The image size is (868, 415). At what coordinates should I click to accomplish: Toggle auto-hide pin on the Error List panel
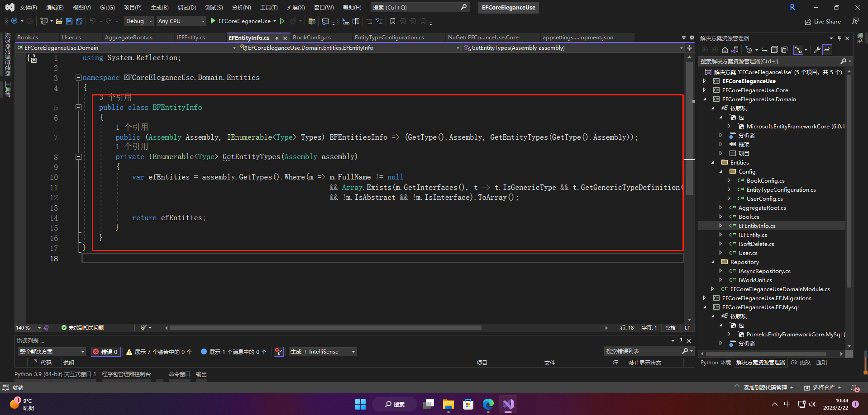click(681, 340)
